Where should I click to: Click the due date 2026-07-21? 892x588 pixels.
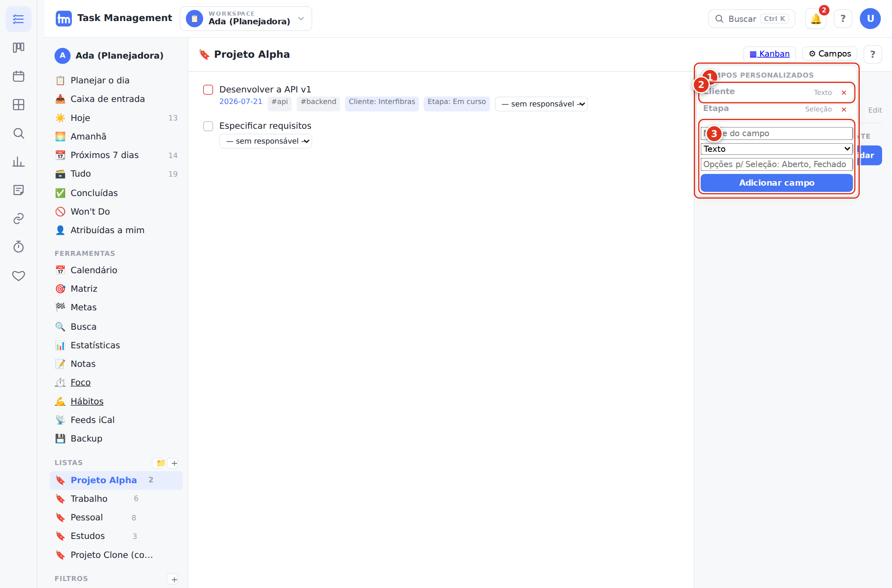click(241, 102)
